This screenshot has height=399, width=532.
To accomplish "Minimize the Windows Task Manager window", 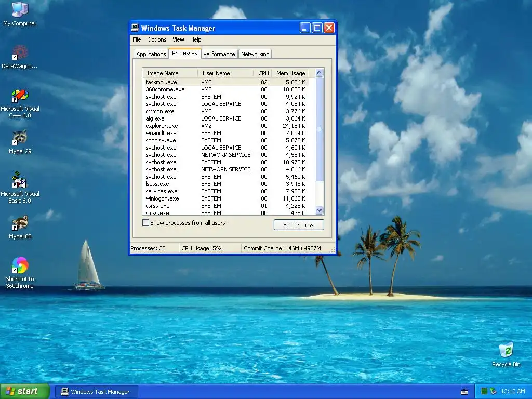I will point(304,28).
